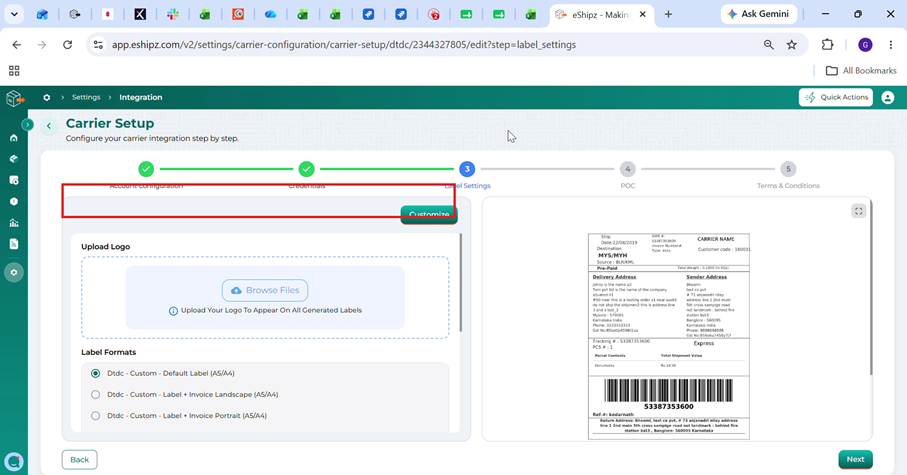This screenshot has height=475, width=907.
Task: Select step 5 Terms & Conditions circle
Action: (788, 169)
